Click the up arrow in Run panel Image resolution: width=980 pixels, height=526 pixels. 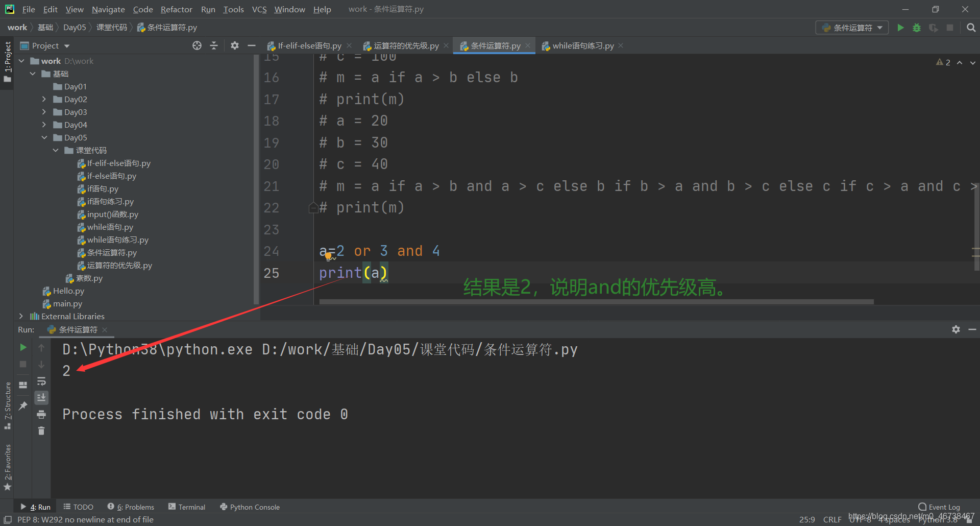[41, 347]
